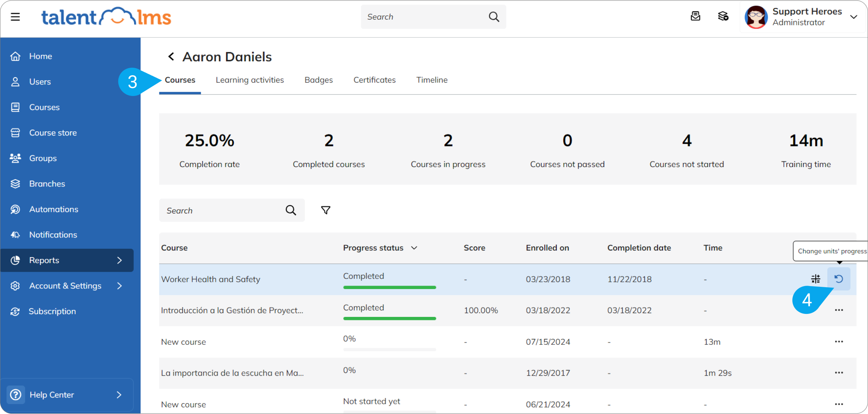Click the Automations icon
The image size is (868, 414).
point(15,209)
